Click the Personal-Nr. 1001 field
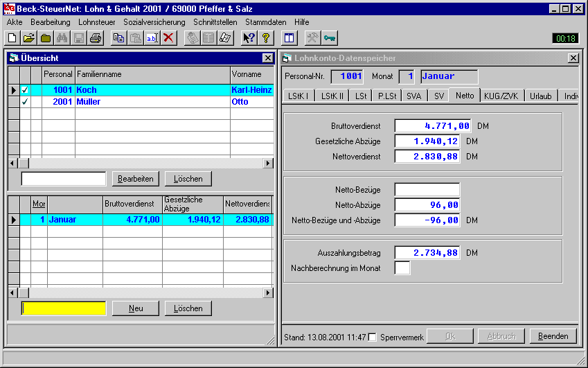The width and height of the screenshot is (588, 368). pos(347,76)
